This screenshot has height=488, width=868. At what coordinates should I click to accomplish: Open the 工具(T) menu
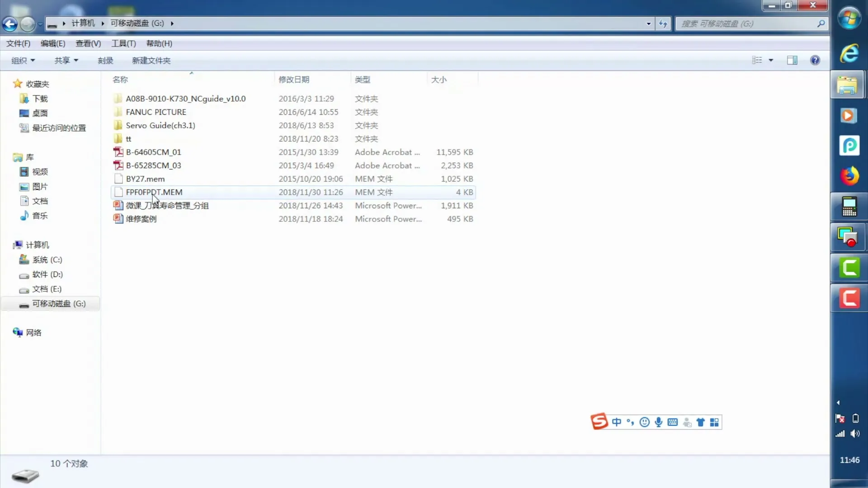click(x=123, y=43)
